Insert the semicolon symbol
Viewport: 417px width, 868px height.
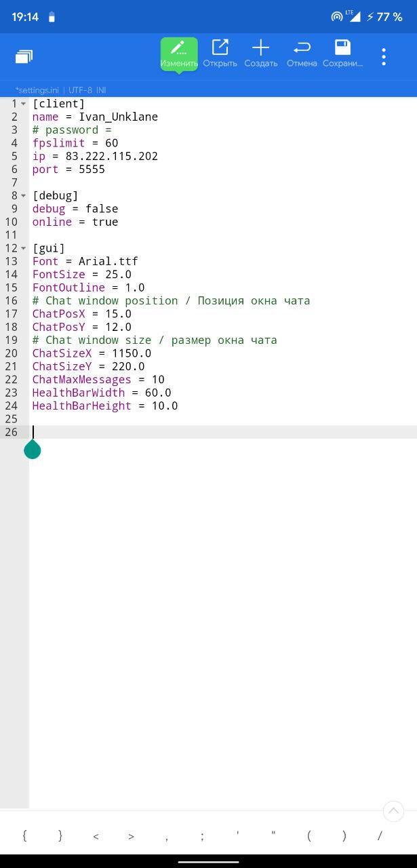click(x=202, y=836)
